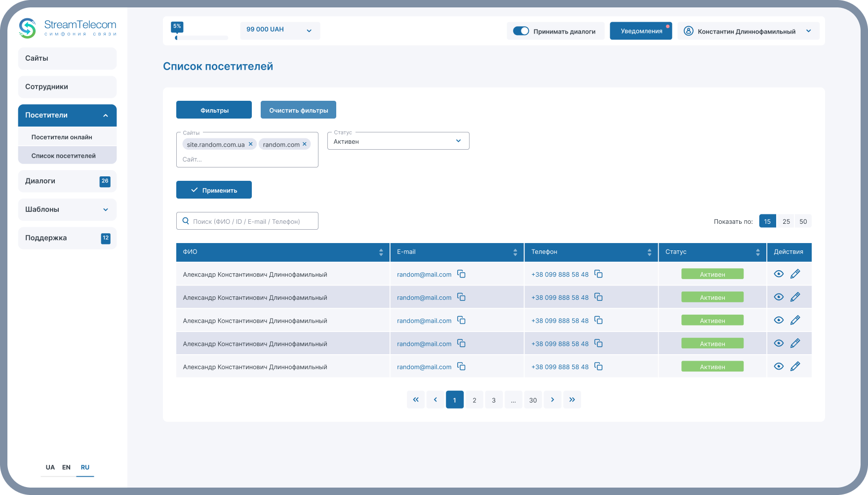Click the pencil icon in the last row

(x=795, y=367)
